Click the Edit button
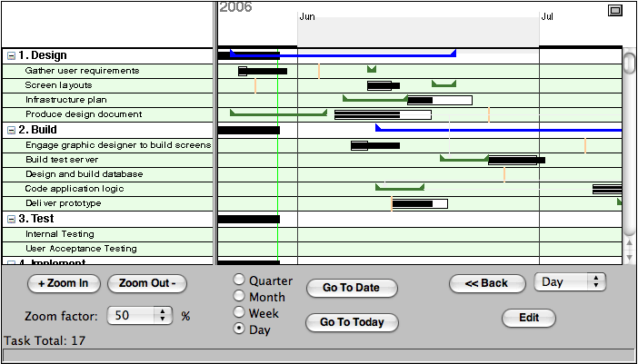 coord(529,318)
